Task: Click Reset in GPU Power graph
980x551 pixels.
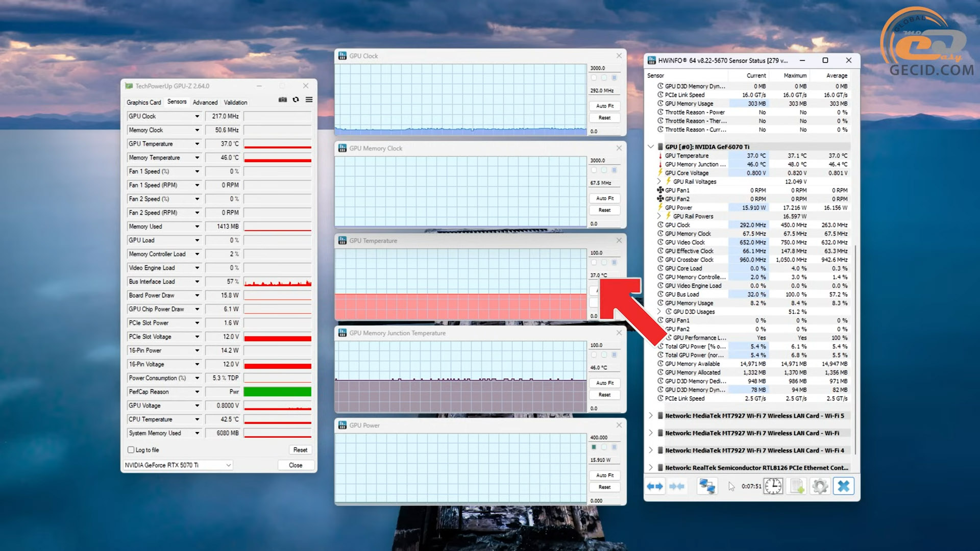Action: [x=605, y=487]
